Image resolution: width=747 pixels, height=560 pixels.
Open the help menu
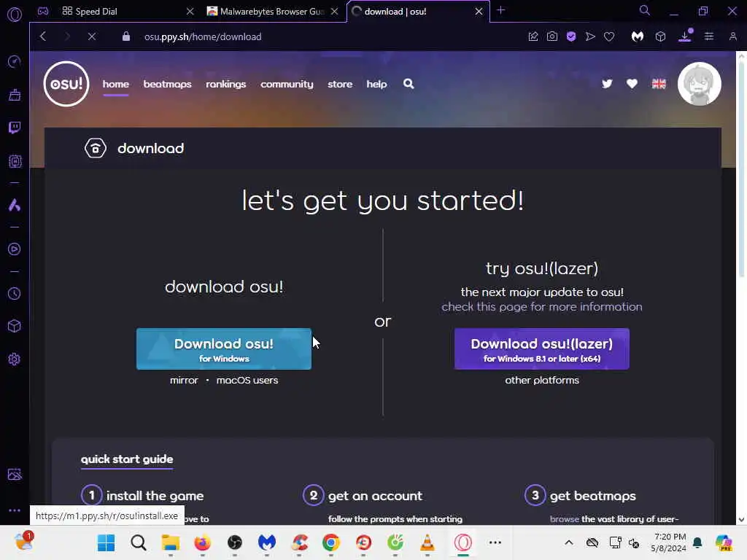click(x=376, y=84)
